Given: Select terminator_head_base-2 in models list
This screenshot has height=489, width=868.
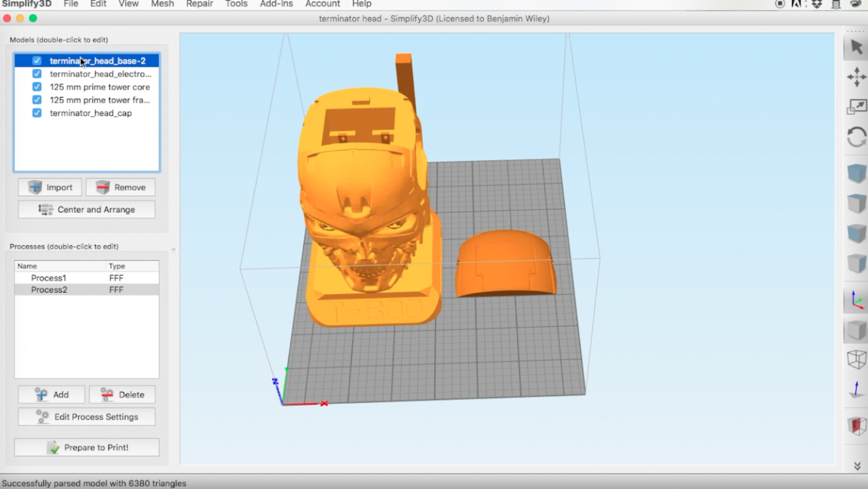Looking at the screenshot, I should 97,61.
